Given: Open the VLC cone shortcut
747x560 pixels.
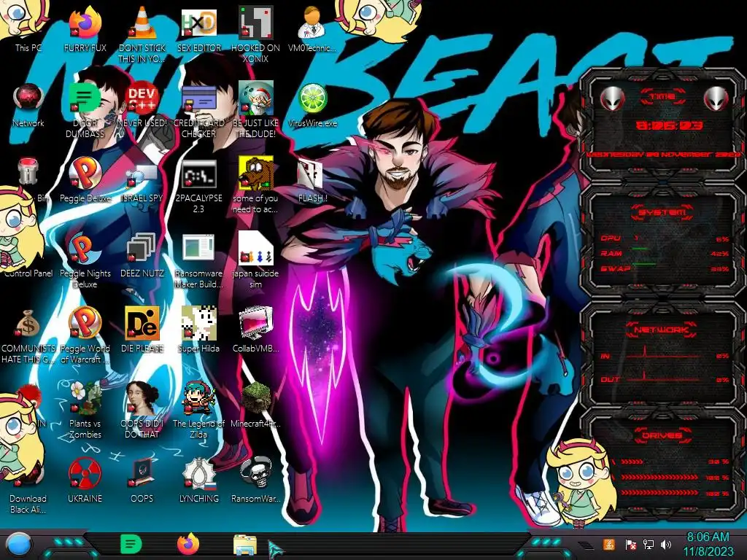Looking at the screenshot, I should click(142, 24).
